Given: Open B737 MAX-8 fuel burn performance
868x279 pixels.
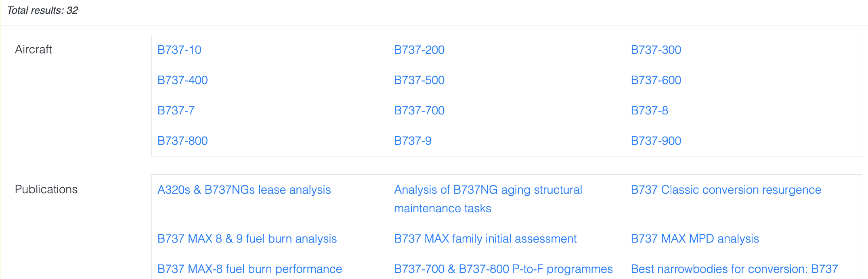Looking at the screenshot, I should pyautogui.click(x=249, y=269).
